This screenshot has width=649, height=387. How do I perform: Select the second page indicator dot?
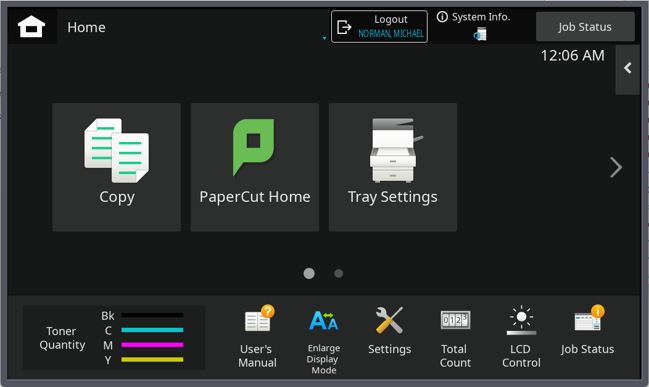pyautogui.click(x=338, y=273)
